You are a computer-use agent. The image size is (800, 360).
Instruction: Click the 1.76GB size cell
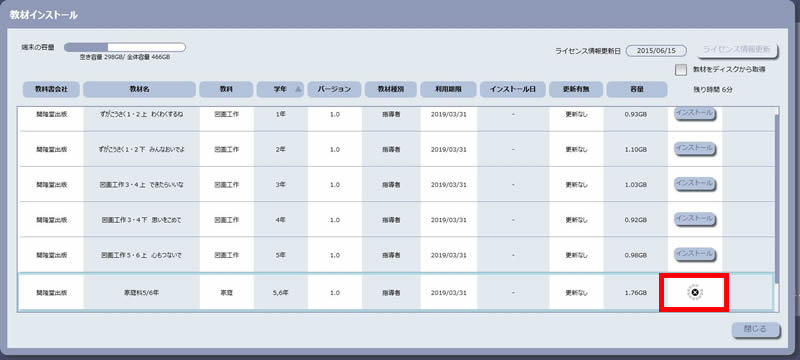635,293
